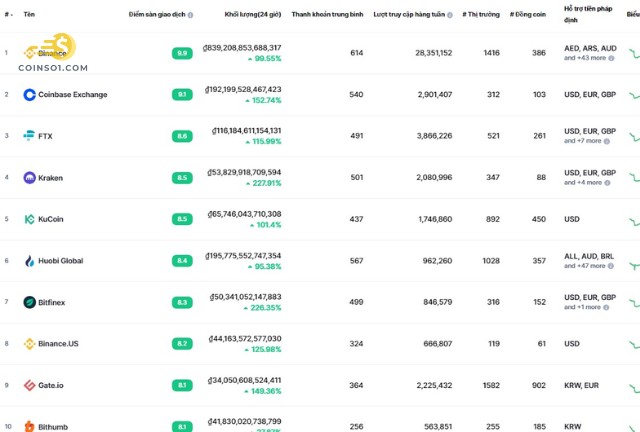Expand FTX's 'and +7 more' currencies
Screen dimensions: 640x432
click(583, 141)
